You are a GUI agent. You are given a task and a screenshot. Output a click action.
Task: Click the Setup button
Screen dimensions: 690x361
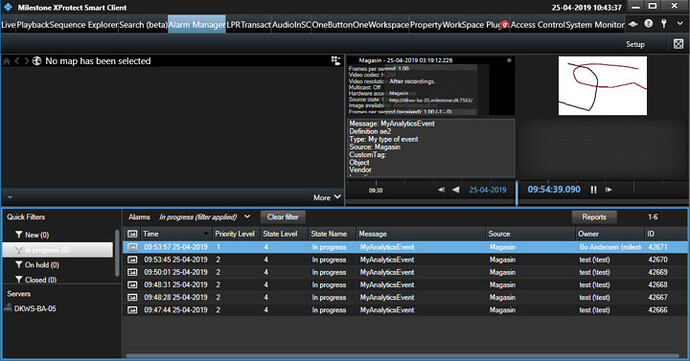tap(635, 44)
